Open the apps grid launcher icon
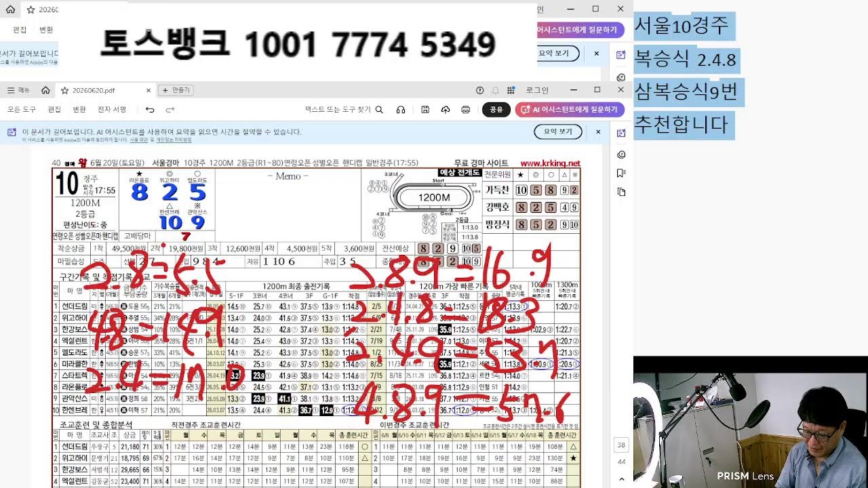The image size is (868, 488). 512,90
